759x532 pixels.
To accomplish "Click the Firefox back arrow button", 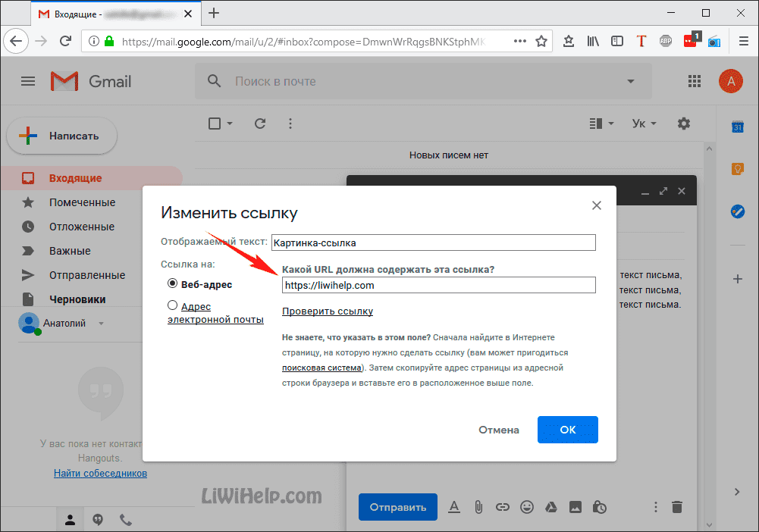I will (16, 41).
